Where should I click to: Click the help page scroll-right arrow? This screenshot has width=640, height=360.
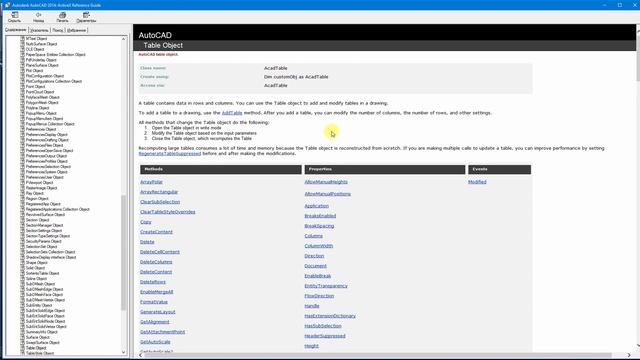pyautogui.click(x=629, y=355)
